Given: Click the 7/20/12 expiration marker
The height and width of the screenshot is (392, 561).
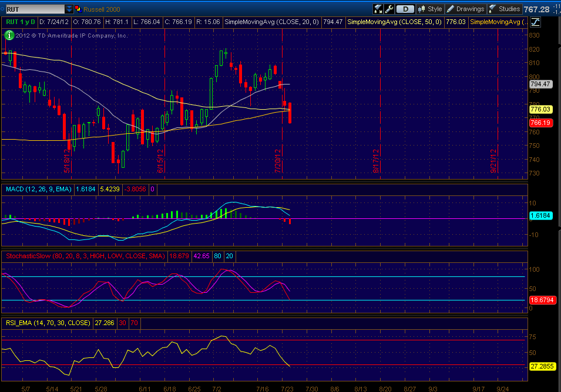Looking at the screenshot, I should [x=278, y=161].
